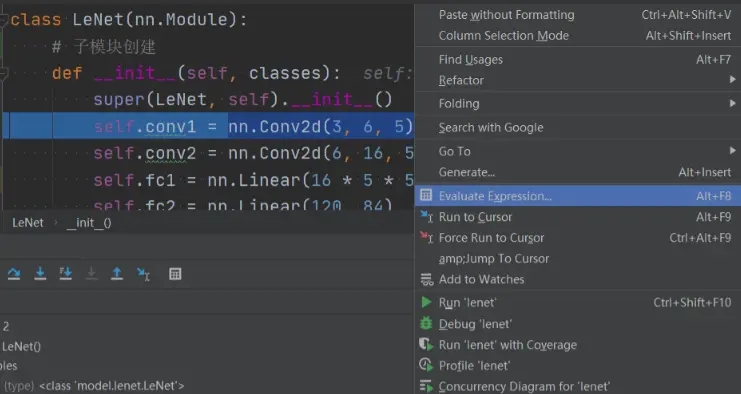Click the Concurrency Diagram icon
This screenshot has height=394, width=741.
pyautogui.click(x=426, y=386)
